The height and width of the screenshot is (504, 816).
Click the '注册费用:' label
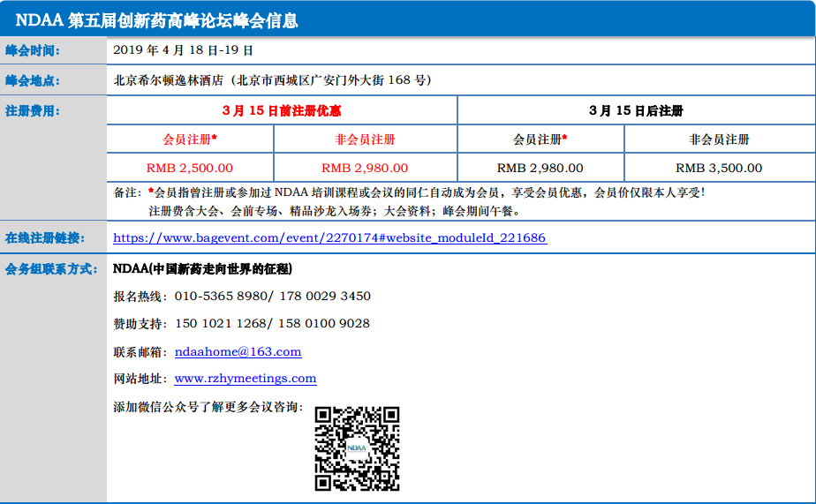[33, 111]
